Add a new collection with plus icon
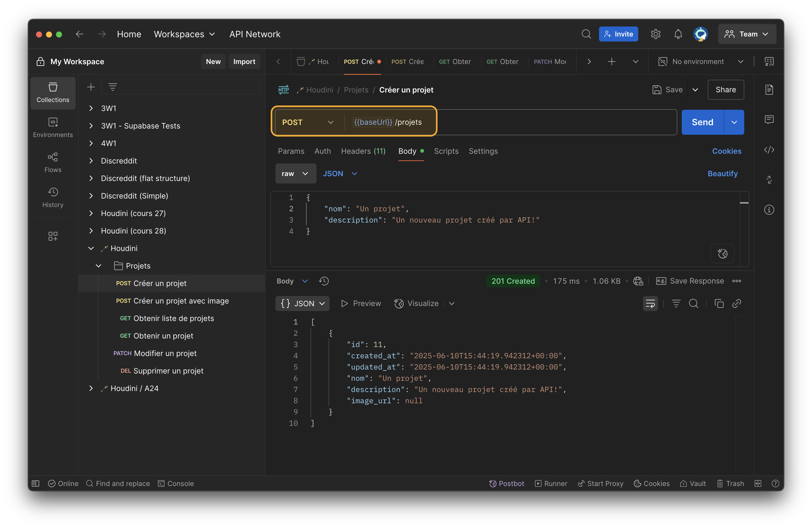This screenshot has width=812, height=528. [x=91, y=87]
